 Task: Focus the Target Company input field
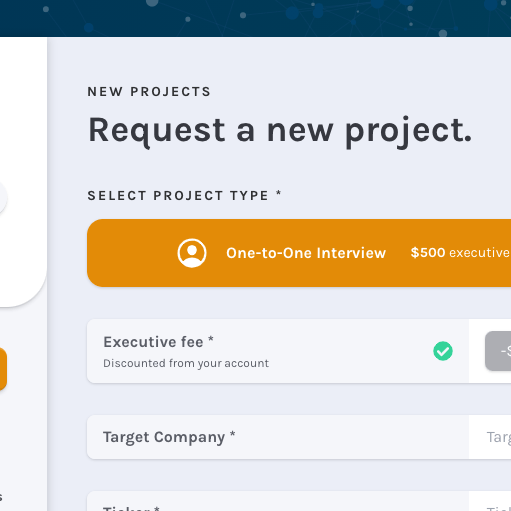pos(490,437)
